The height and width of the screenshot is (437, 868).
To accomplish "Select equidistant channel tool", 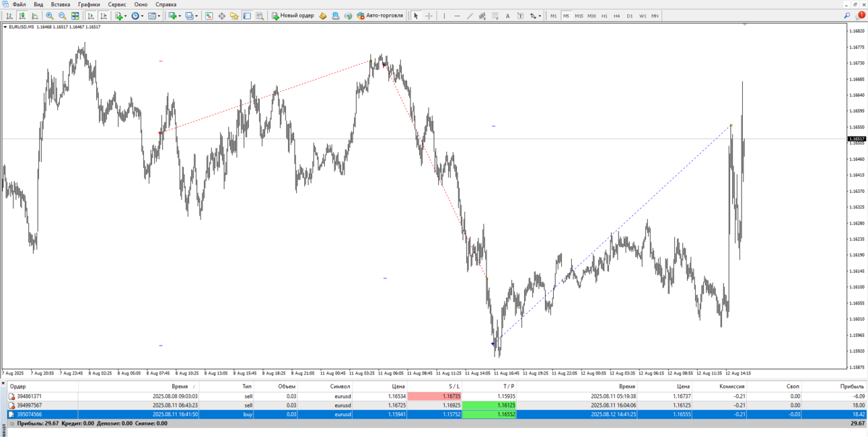I will 482,15.
